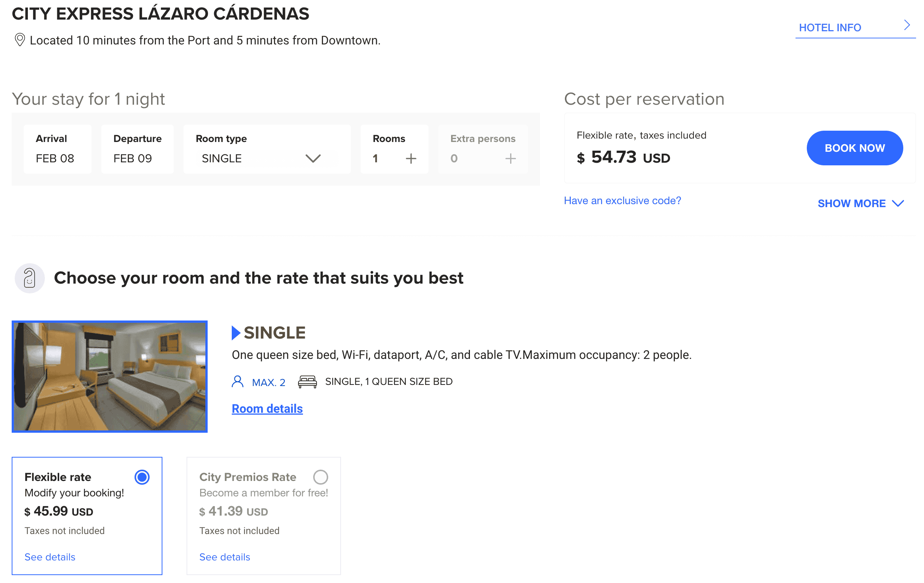The height and width of the screenshot is (583, 924).
Task: Click the plus icon for extra persons
Action: (x=510, y=159)
